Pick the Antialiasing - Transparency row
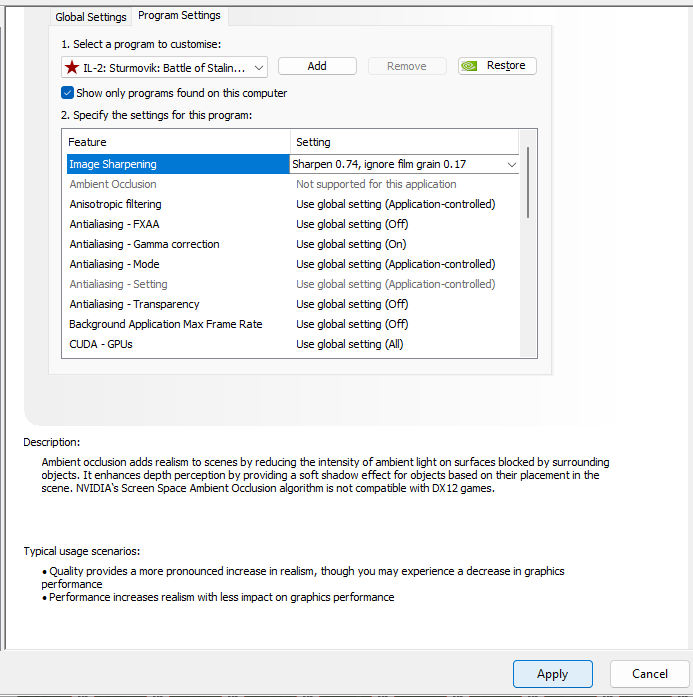The width and height of the screenshot is (693, 697). (x=134, y=304)
